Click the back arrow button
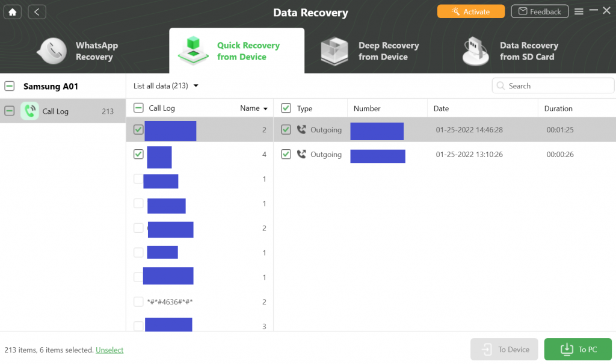 (37, 12)
